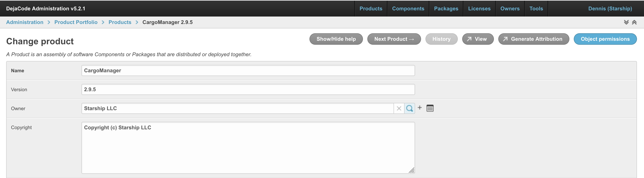
Task: Open the Licenses menu
Action: tap(479, 9)
